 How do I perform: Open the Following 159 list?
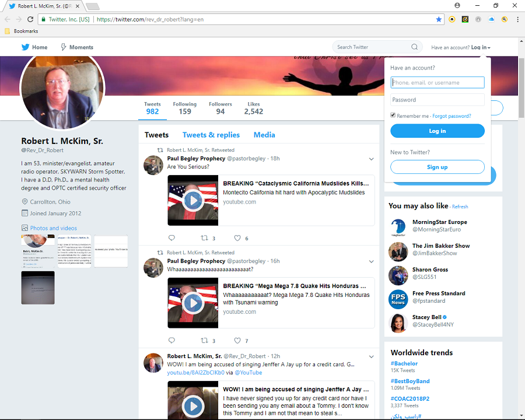click(x=185, y=108)
